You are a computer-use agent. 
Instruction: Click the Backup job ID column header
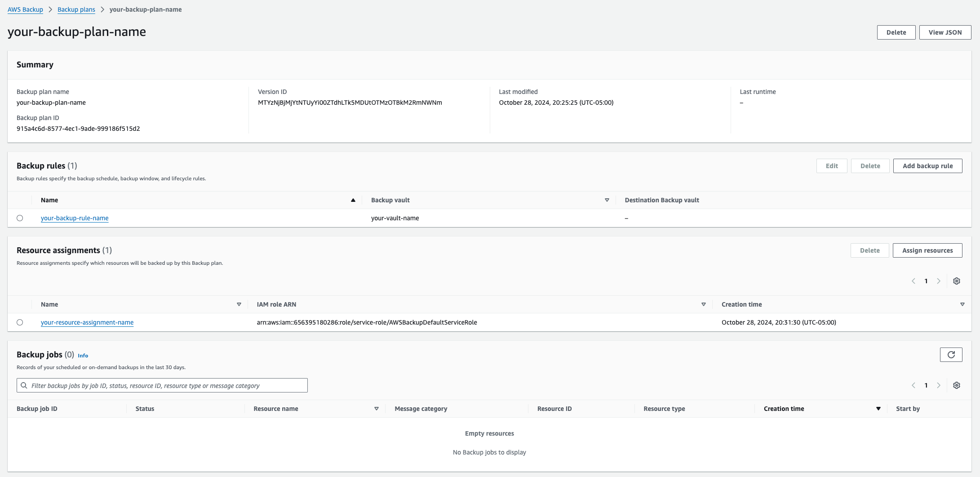(37, 409)
